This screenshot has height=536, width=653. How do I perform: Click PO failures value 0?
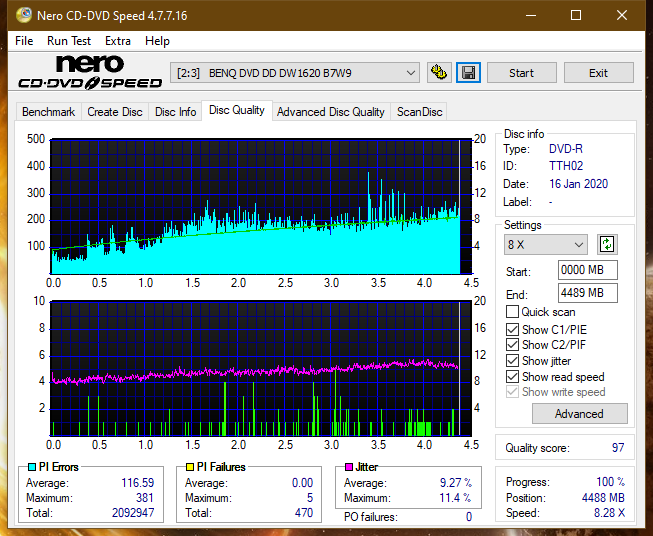click(469, 517)
